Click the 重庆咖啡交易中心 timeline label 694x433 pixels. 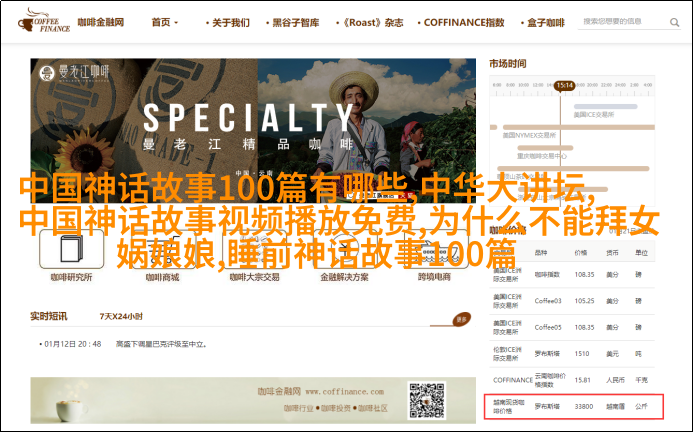tap(542, 156)
